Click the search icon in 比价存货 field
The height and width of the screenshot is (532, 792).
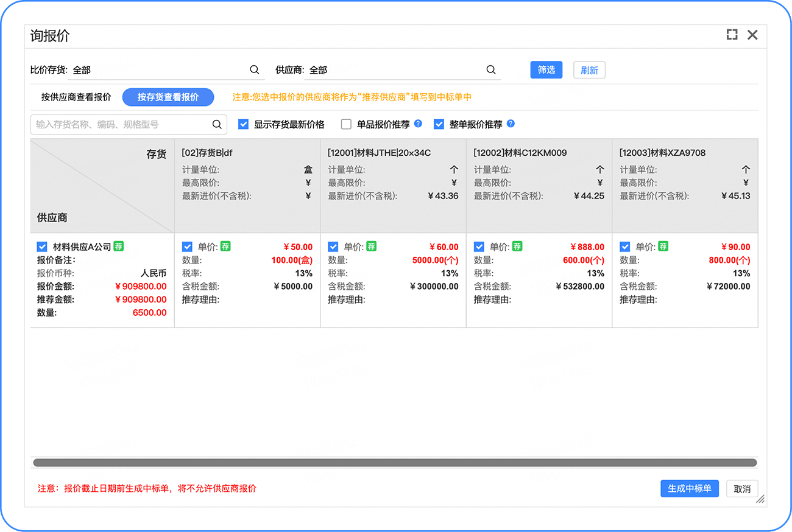tap(255, 70)
